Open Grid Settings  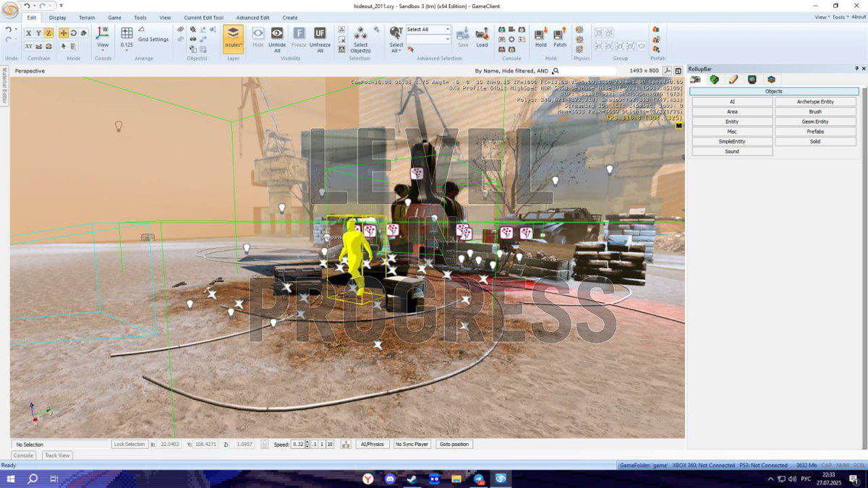click(153, 40)
